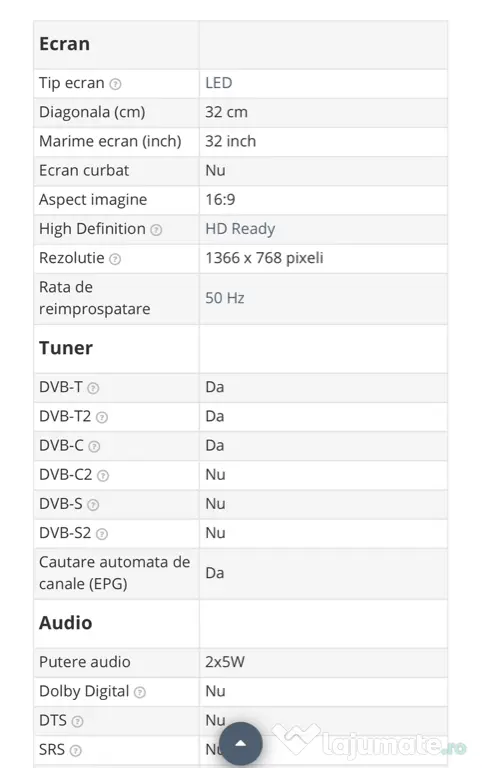Click the Audio section heading

coord(66,623)
